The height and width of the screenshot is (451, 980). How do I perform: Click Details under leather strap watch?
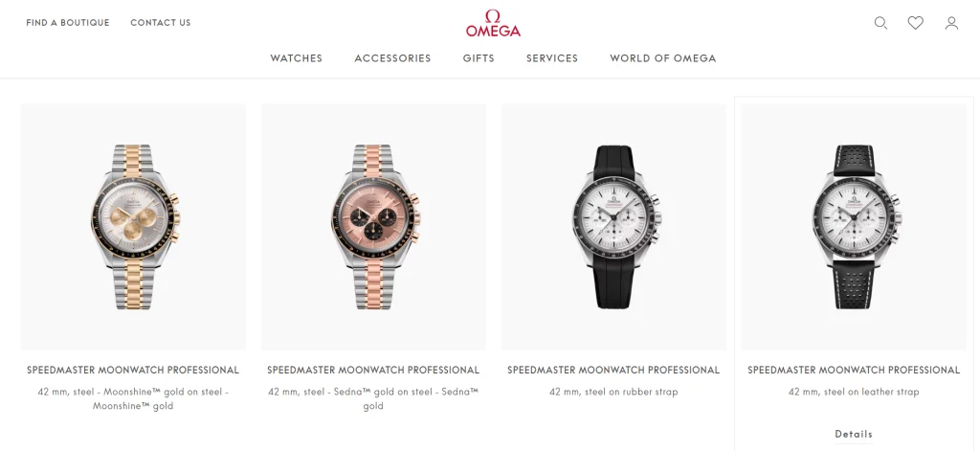tap(854, 434)
